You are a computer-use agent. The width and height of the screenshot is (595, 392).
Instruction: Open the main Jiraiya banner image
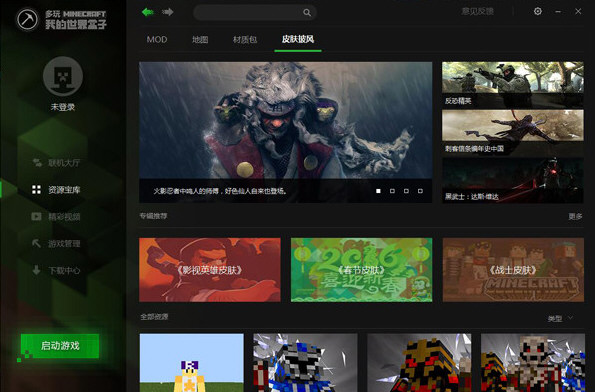285,132
